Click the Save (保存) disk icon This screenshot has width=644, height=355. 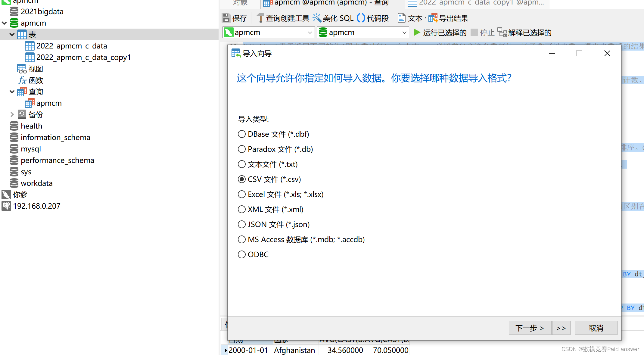pyautogui.click(x=226, y=18)
